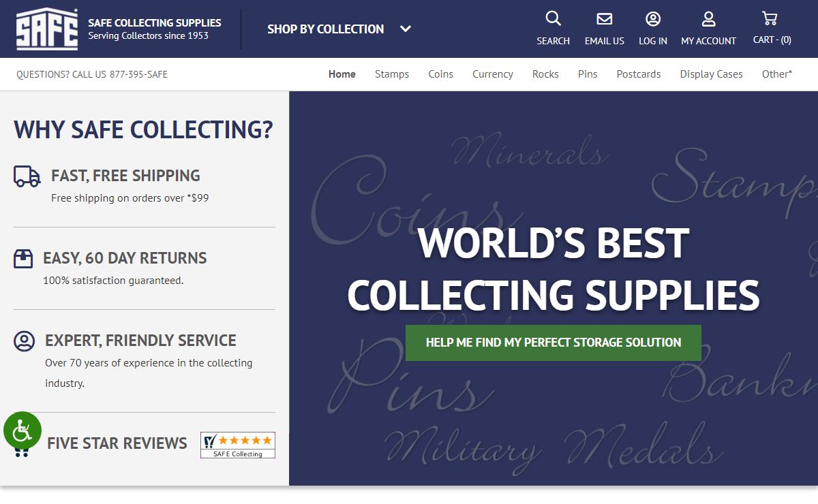
Task: Click the Safe Collecting Supplies brand title
Action: tap(155, 22)
